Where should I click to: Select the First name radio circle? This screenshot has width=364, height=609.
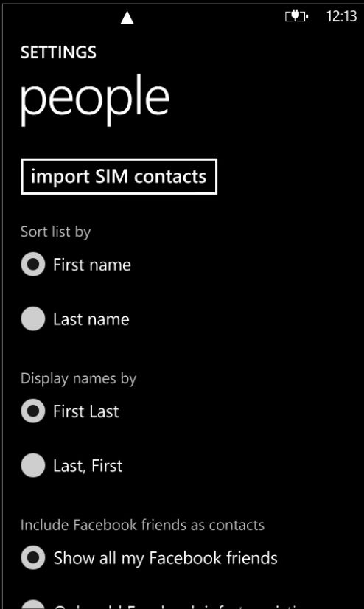click(x=33, y=264)
